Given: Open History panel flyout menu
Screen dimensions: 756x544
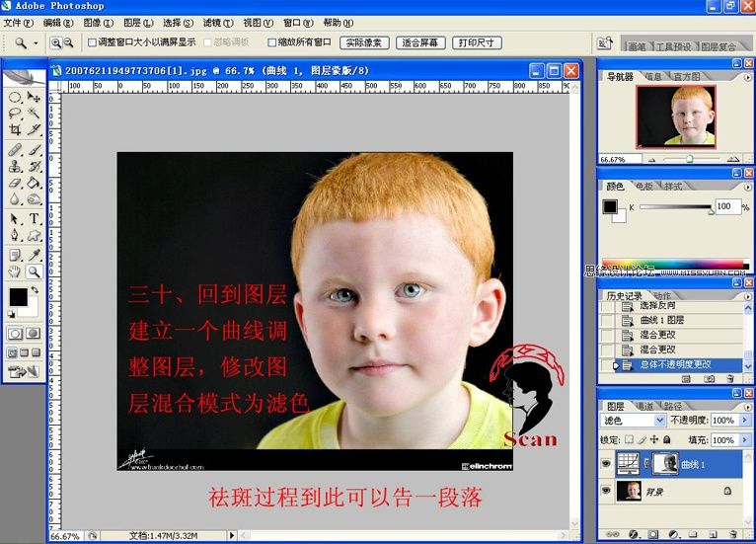Looking at the screenshot, I should 748,296.
